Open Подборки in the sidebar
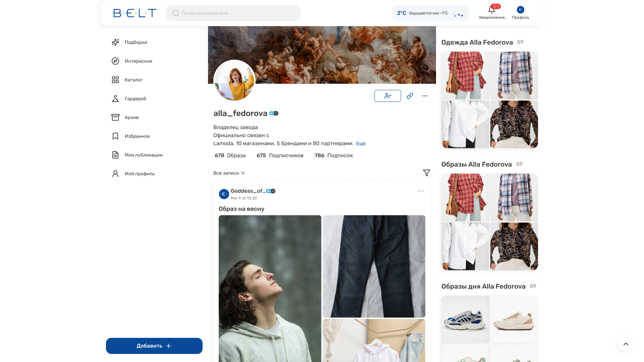 [136, 42]
